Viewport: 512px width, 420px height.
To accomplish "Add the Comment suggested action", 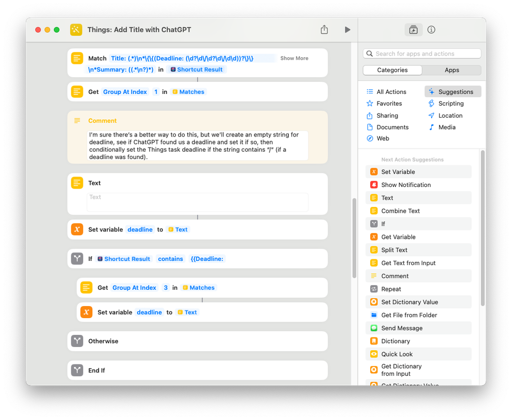I will coord(419,276).
